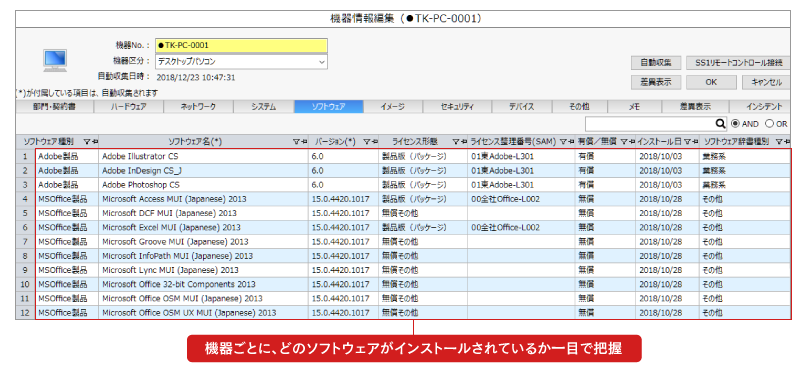The height and width of the screenshot is (377, 810).
Task: Click the Adobe Illustrator CS cell
Action: (204, 155)
